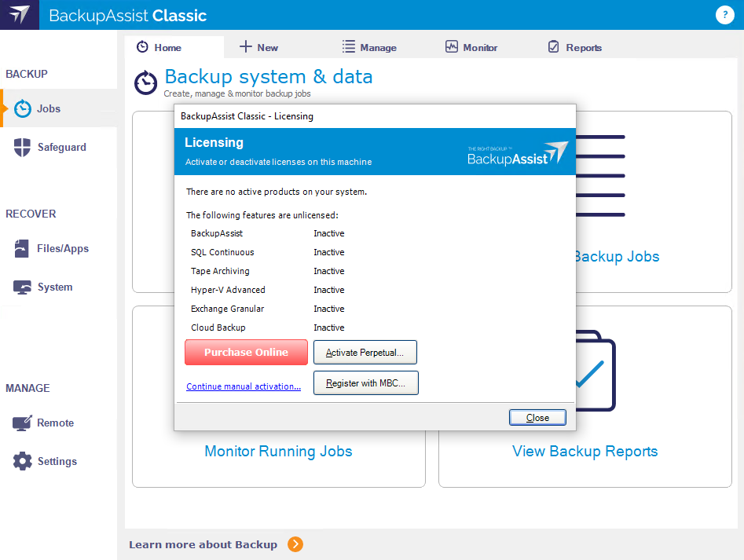Click the Purchase Online button

tap(246, 352)
